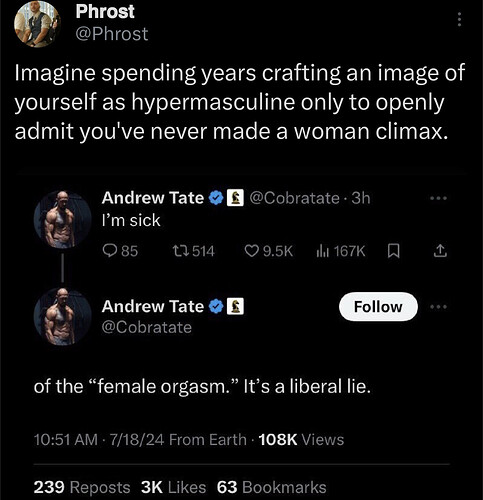The height and width of the screenshot is (500, 483).
Task: Click the chess knight badge beside Follow row
Action: tap(235, 306)
